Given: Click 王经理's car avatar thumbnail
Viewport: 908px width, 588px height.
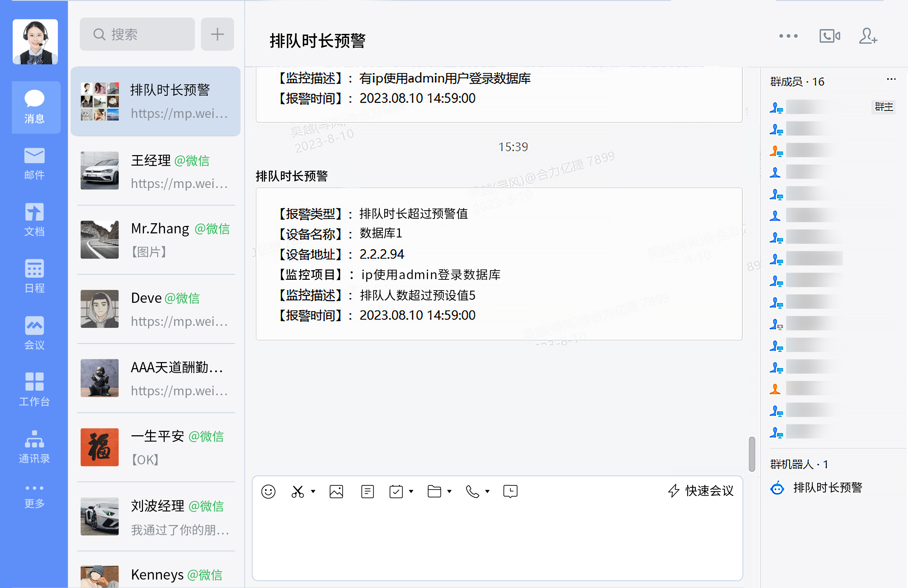Looking at the screenshot, I should 100,170.
